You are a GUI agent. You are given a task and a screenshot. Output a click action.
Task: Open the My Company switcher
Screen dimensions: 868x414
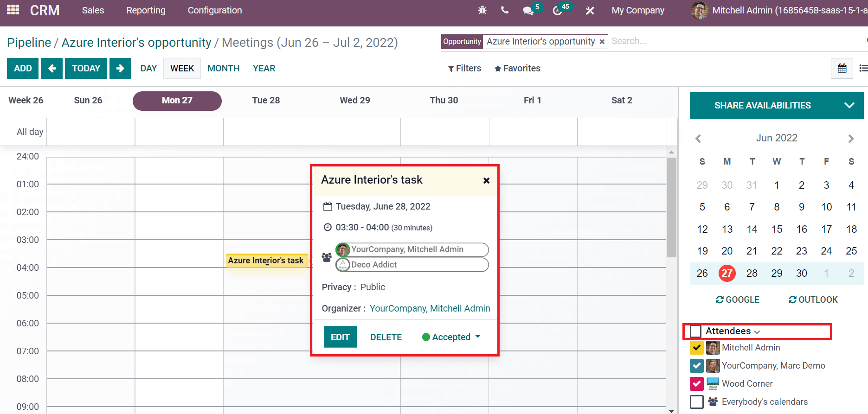click(638, 10)
